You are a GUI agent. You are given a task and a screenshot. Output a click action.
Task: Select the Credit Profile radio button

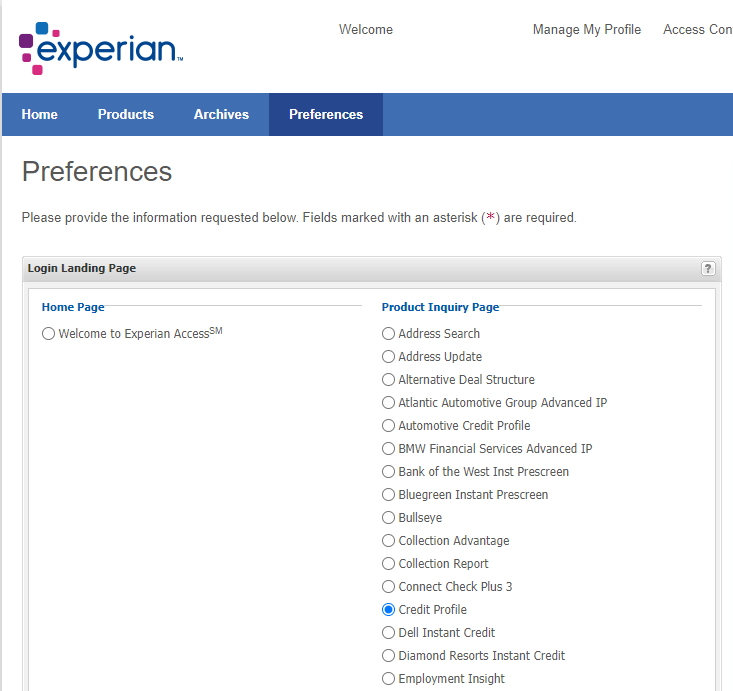coord(389,610)
